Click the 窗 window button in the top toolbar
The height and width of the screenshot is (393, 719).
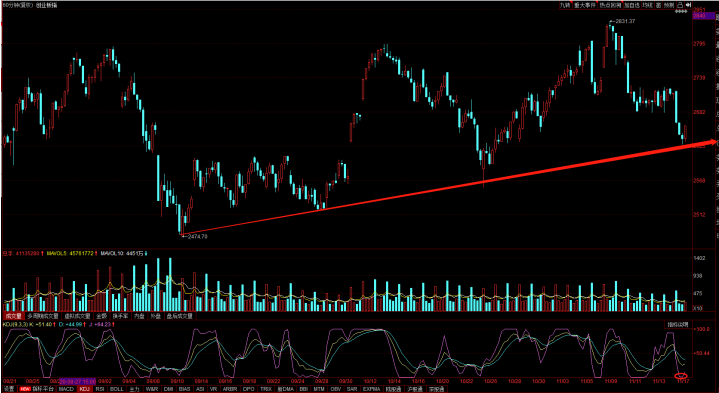tap(658, 5)
